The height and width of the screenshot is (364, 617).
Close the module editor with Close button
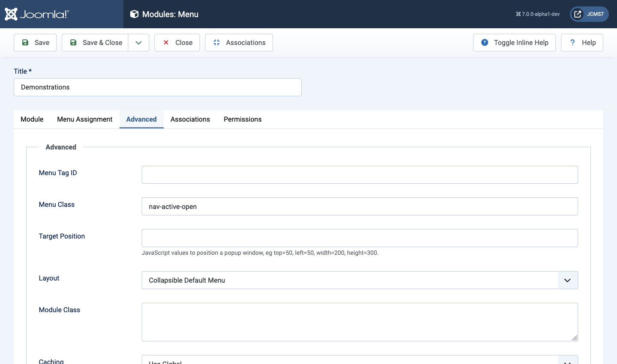click(x=177, y=43)
